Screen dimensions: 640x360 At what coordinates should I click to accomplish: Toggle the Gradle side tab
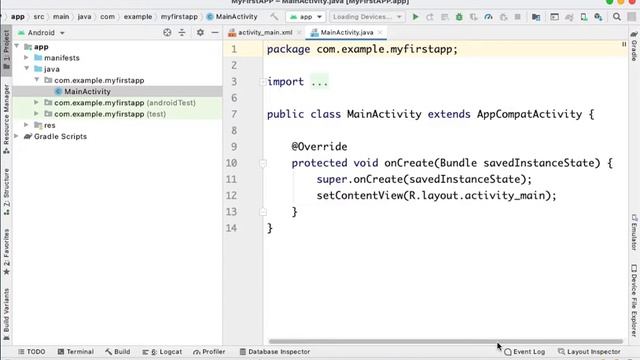tap(634, 46)
